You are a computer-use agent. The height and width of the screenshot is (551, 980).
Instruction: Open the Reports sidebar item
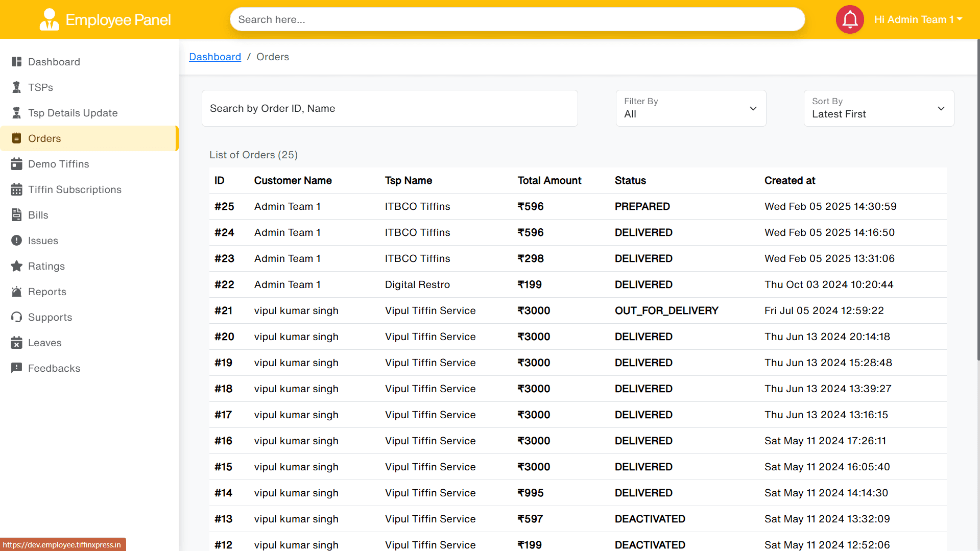pos(47,292)
